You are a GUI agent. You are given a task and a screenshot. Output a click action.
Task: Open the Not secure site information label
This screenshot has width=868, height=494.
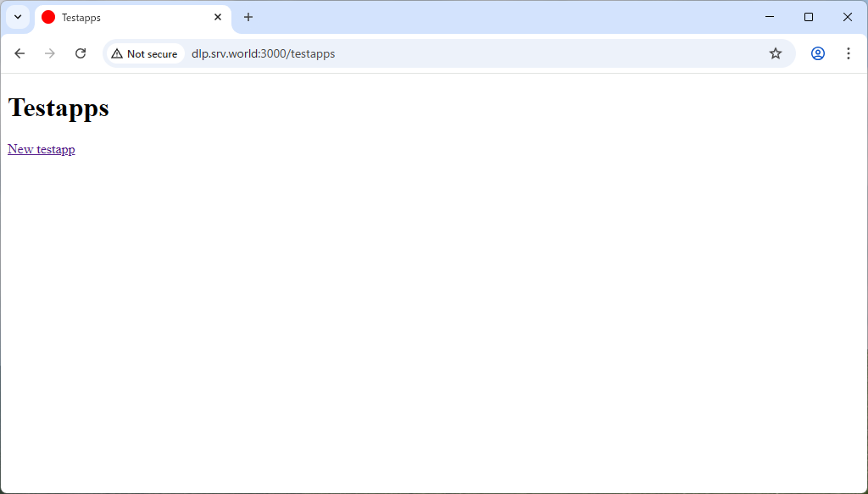point(152,54)
